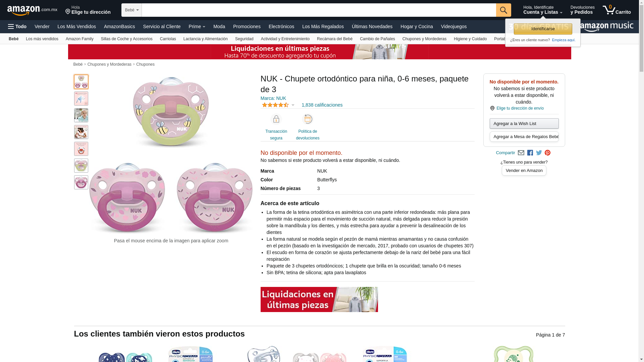This screenshot has height=362, width=644.
Task: Click the Identificarse sign-in button
Action: click(x=543, y=29)
